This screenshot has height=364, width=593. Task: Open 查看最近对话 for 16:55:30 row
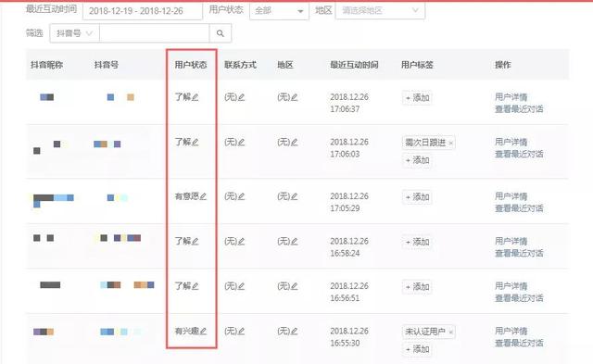pos(519,344)
